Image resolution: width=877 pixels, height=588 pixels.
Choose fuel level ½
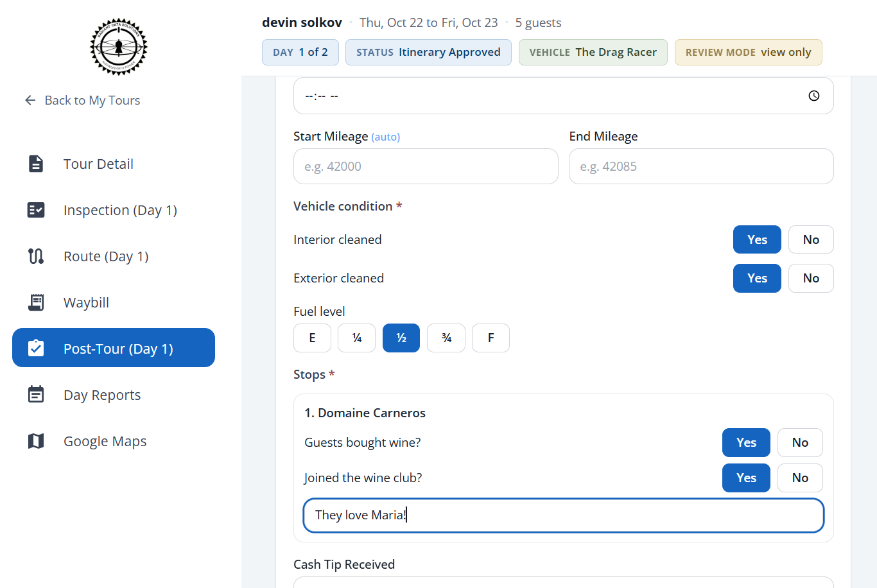click(401, 338)
